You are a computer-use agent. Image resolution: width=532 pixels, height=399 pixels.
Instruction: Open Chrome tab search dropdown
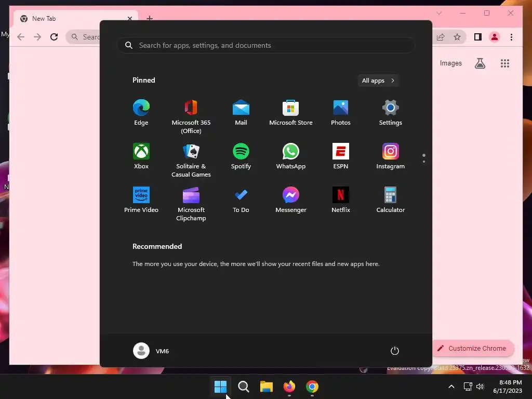pyautogui.click(x=439, y=13)
